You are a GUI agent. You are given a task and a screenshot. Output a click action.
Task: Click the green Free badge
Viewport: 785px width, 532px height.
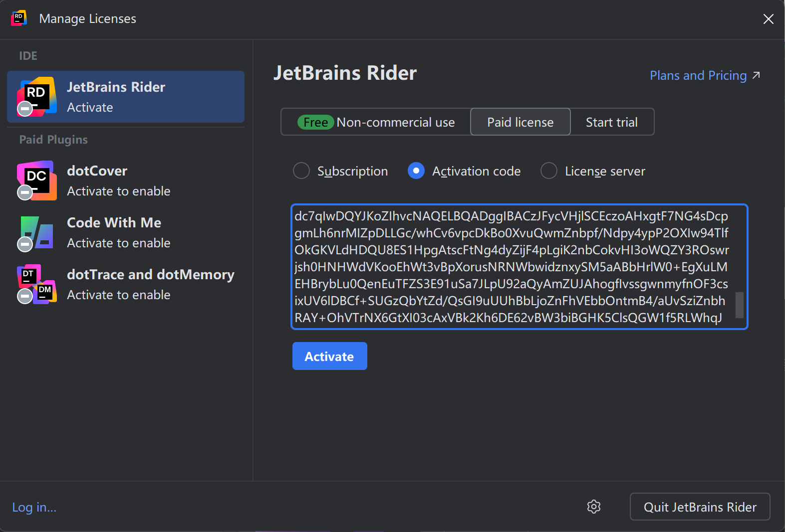click(x=316, y=122)
